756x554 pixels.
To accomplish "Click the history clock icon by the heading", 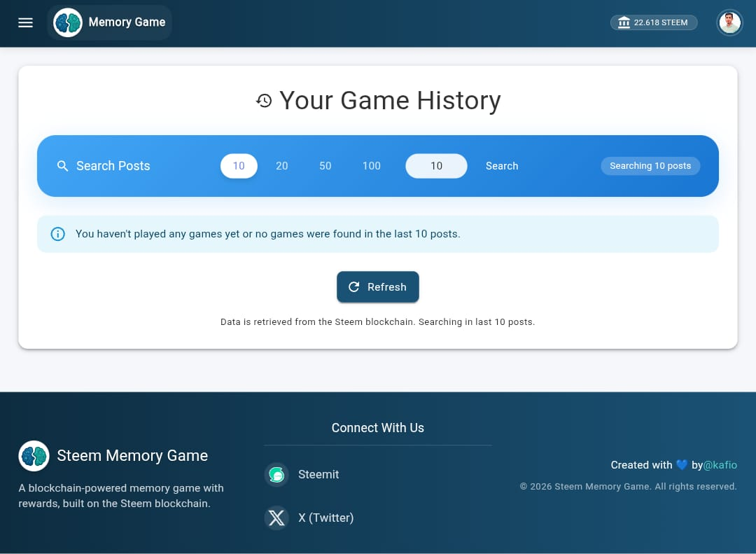I will [x=264, y=101].
